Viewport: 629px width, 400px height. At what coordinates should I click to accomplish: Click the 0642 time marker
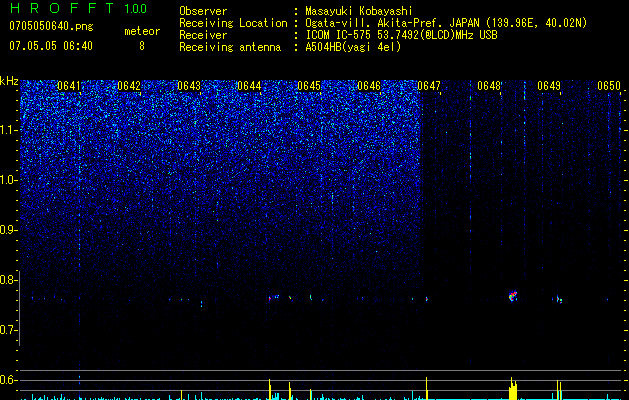pos(129,86)
